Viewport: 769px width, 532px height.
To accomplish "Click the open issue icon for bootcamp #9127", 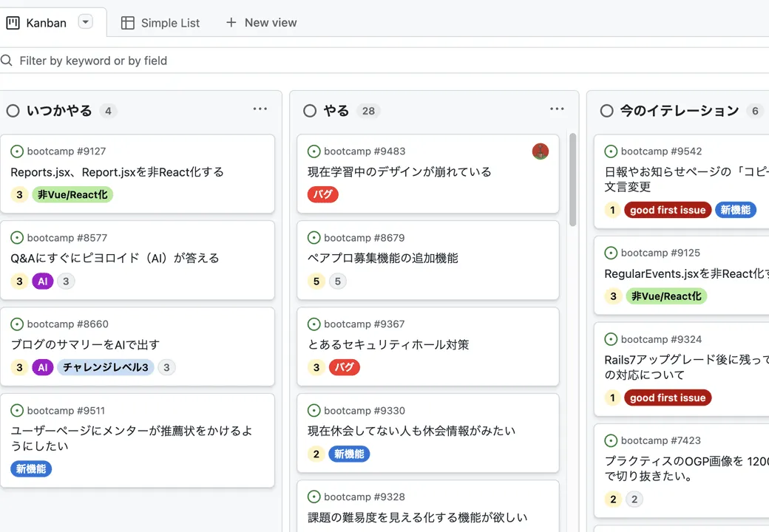I will (x=17, y=151).
